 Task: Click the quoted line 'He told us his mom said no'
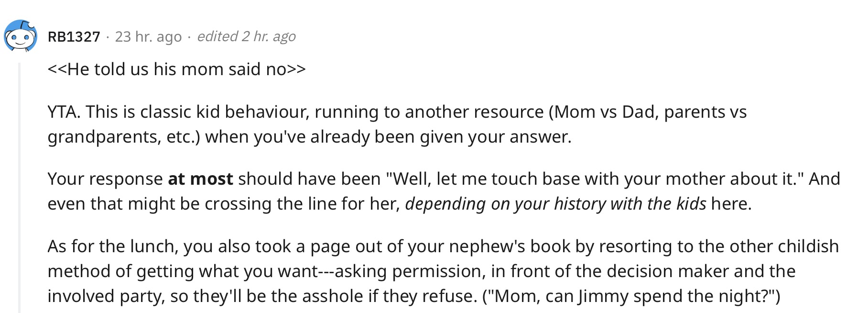pos(176,69)
